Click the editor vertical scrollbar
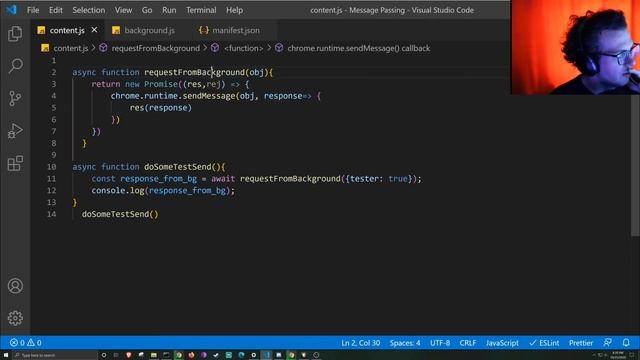The width and height of the screenshot is (640, 360). 635,163
